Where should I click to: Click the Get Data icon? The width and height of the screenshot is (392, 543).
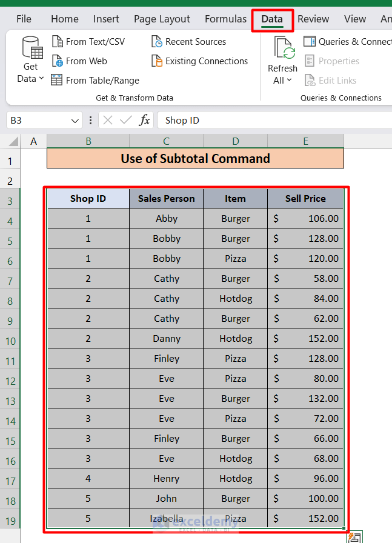[x=31, y=48]
